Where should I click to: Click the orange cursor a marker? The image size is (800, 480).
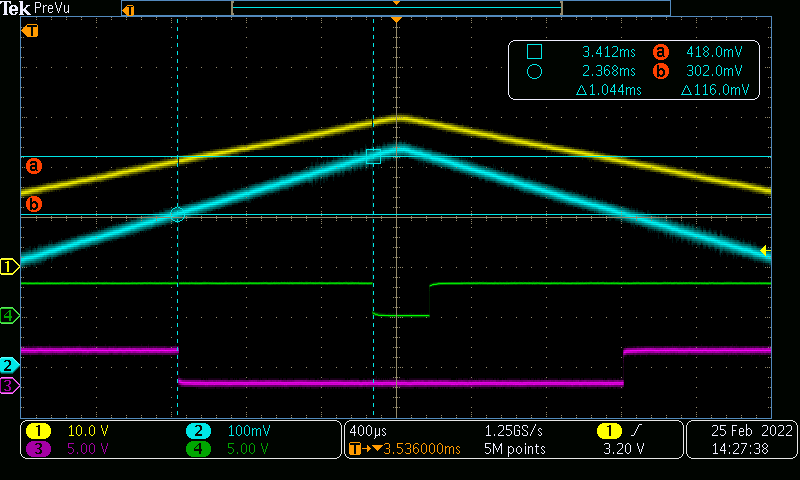(34, 165)
